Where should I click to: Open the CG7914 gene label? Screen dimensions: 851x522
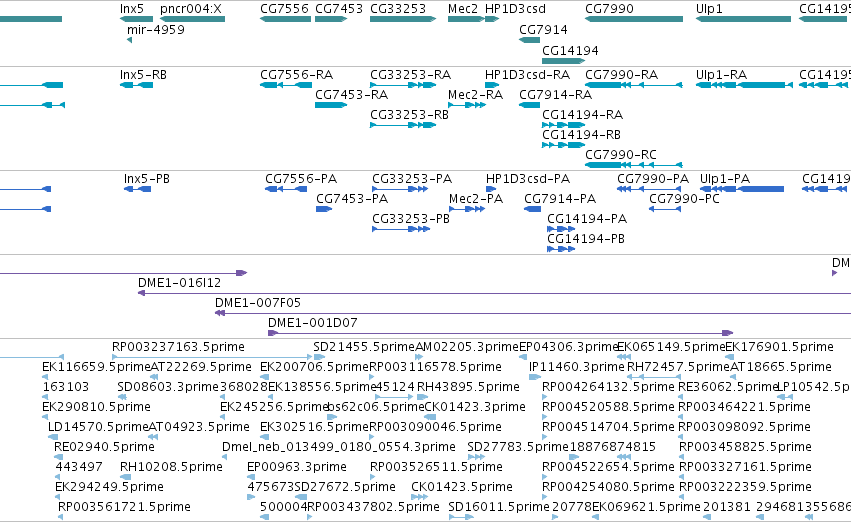click(x=543, y=30)
